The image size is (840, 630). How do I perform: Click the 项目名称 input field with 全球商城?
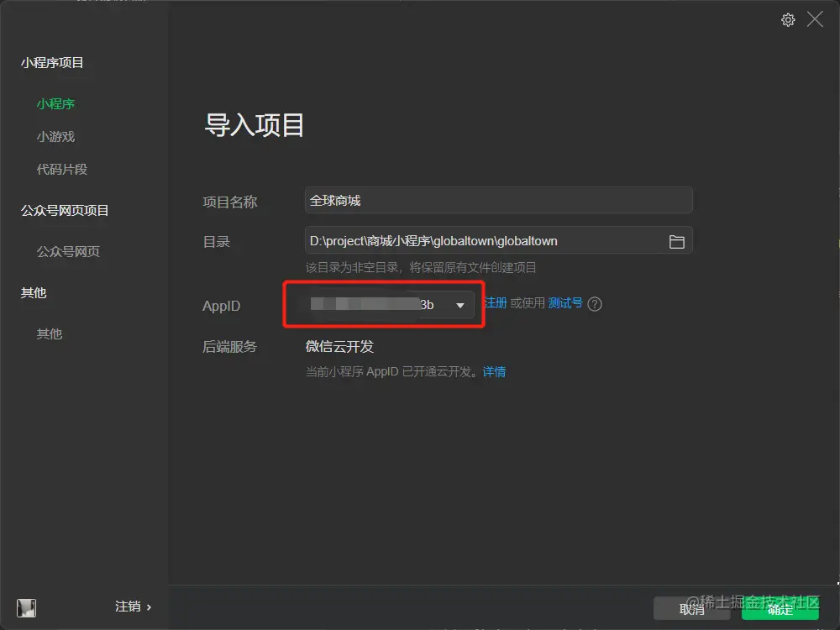[x=498, y=201]
